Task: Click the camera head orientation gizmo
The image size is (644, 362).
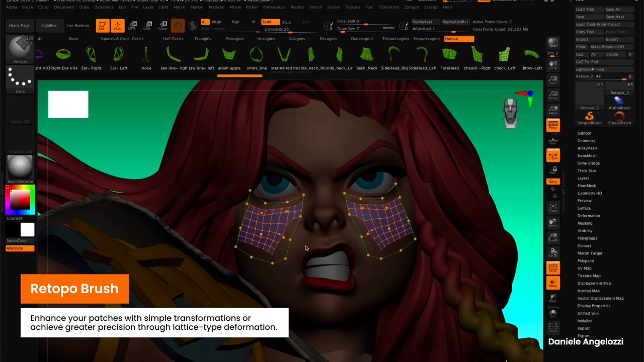Action: click(511, 112)
